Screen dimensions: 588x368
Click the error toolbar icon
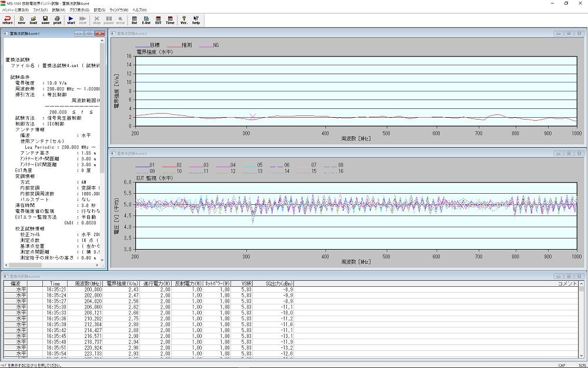121,20
